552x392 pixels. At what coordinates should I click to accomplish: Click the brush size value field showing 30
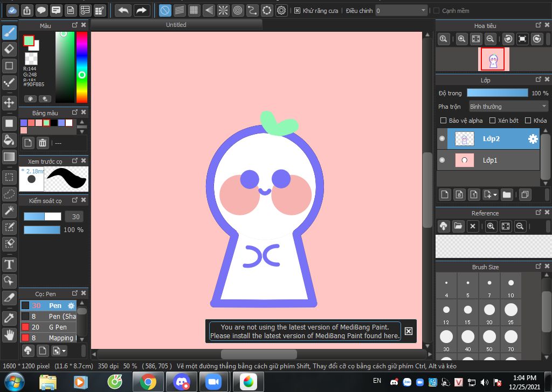pyautogui.click(x=74, y=216)
